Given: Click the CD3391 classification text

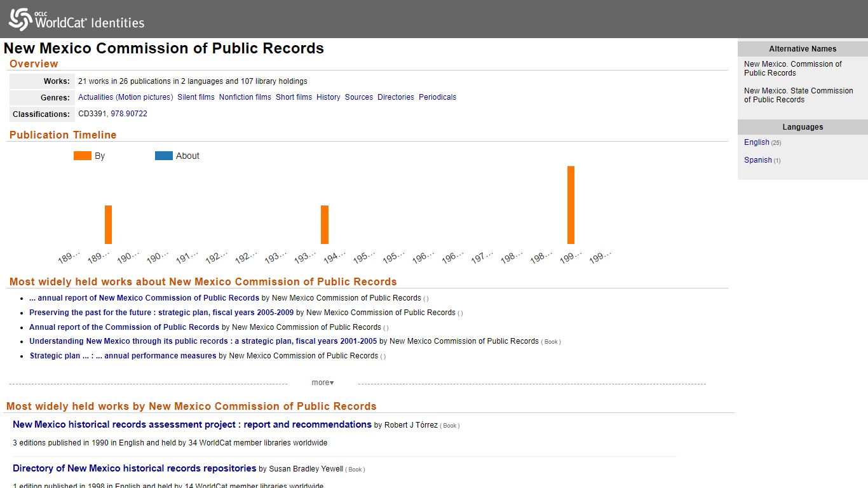Looking at the screenshot, I should click(x=92, y=114).
